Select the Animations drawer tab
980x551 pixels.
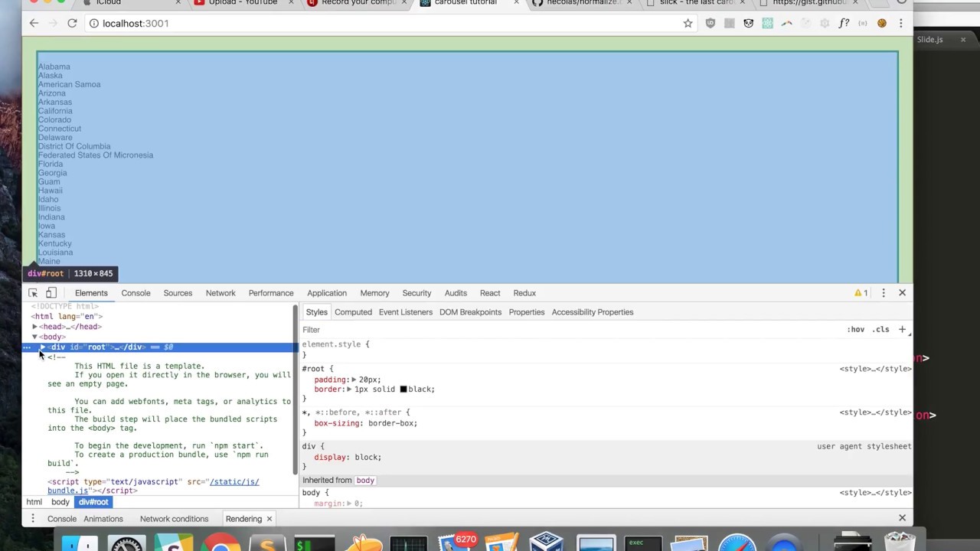pyautogui.click(x=103, y=519)
